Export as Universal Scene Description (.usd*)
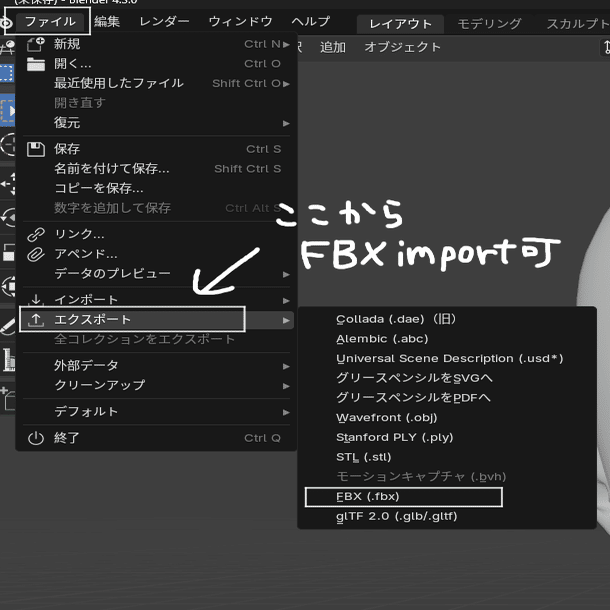 pyautogui.click(x=447, y=359)
